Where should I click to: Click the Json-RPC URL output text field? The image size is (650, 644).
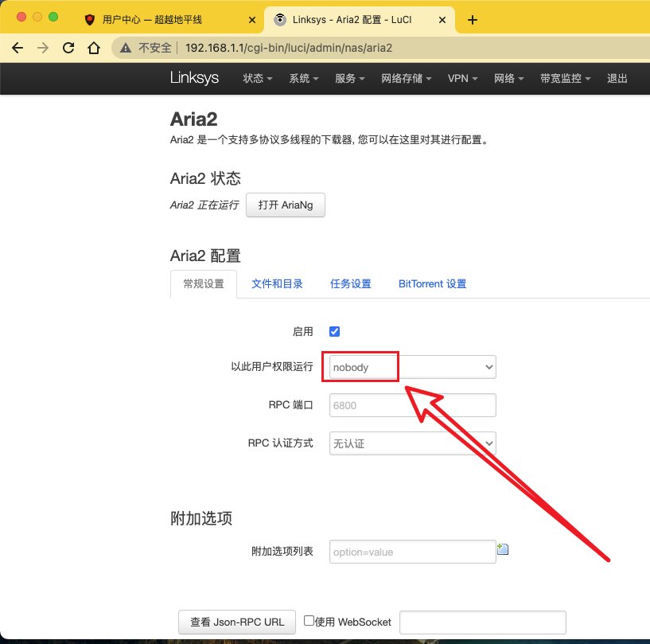(x=482, y=623)
